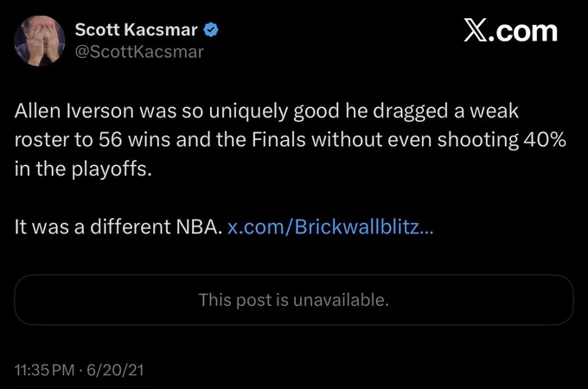
Task: Click the words 'Allen Iverson' in the tweet
Action: coord(74,111)
